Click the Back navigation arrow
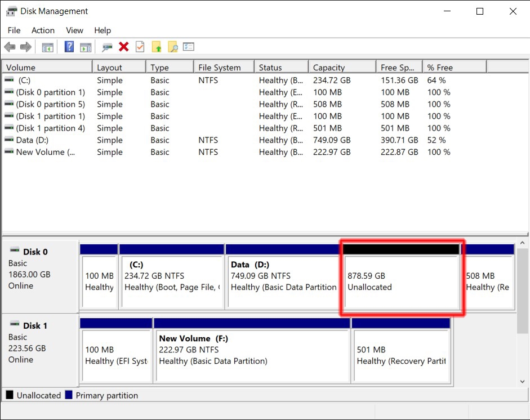530x420 pixels. pos(10,47)
